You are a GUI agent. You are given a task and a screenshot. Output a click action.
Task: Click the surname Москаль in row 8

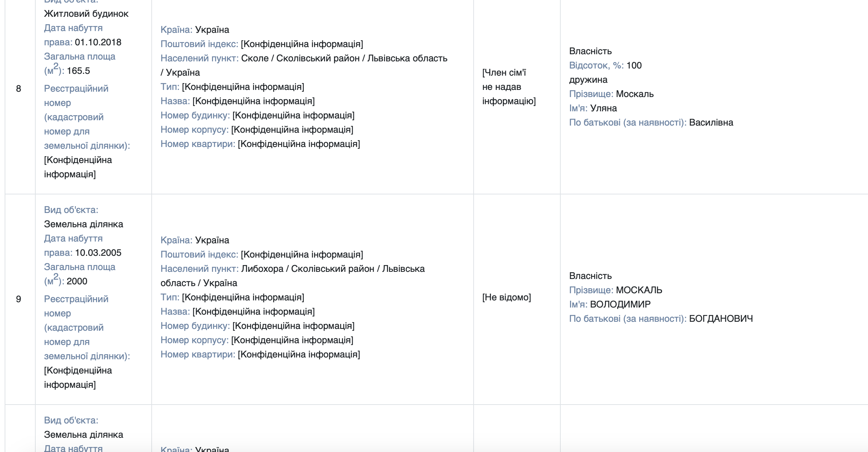pyautogui.click(x=635, y=94)
